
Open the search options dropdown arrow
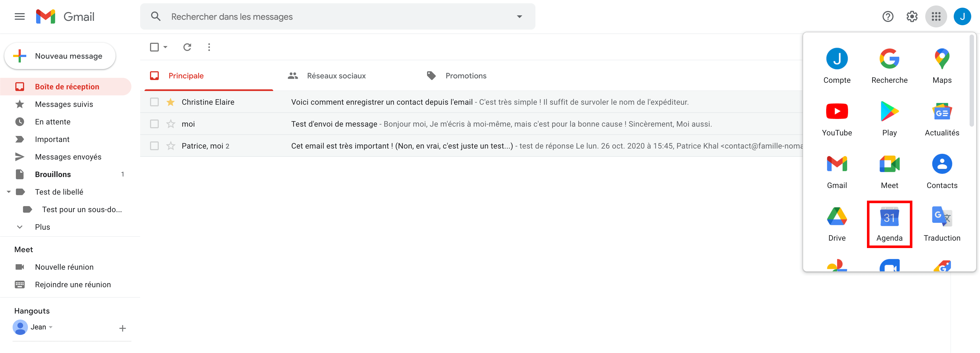tap(519, 17)
